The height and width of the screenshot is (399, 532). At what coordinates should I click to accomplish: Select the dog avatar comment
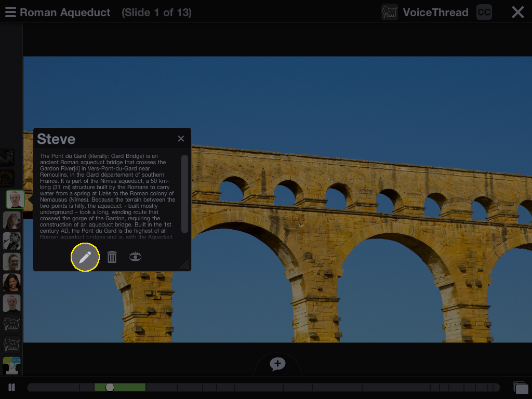tap(11, 220)
